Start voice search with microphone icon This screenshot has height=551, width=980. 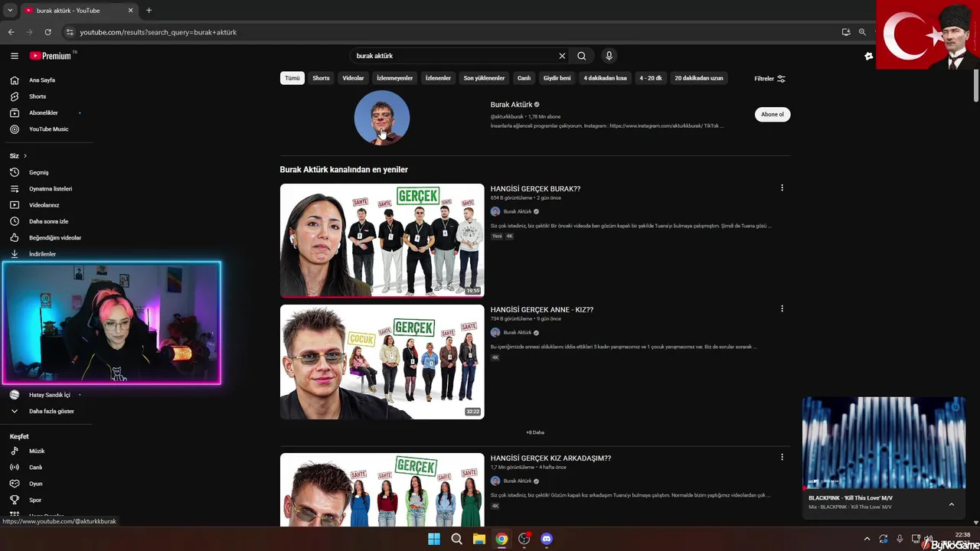[609, 56]
